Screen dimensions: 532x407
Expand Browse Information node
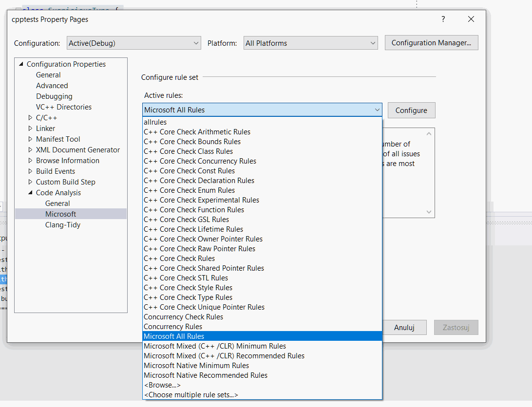point(30,161)
